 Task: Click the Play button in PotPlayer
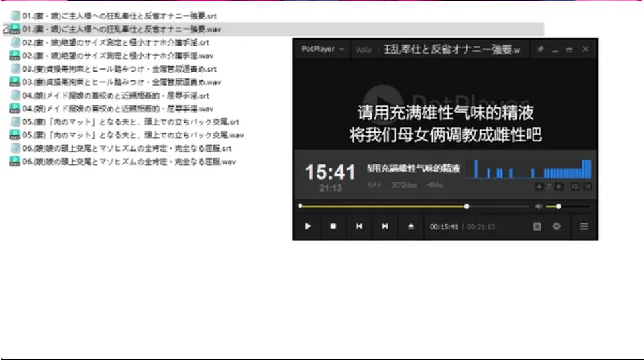(308, 226)
